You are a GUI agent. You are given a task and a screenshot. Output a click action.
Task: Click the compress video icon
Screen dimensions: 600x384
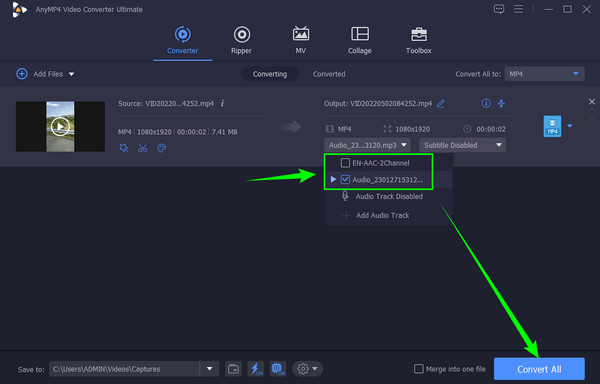[x=501, y=103]
